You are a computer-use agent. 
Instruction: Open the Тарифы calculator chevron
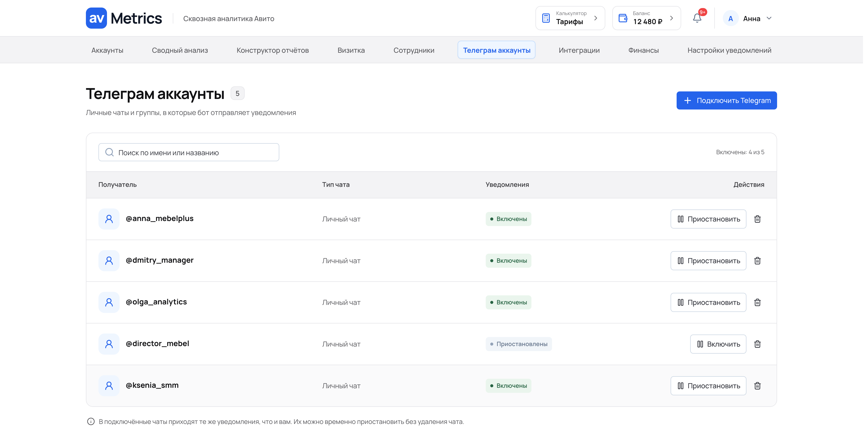click(x=596, y=18)
